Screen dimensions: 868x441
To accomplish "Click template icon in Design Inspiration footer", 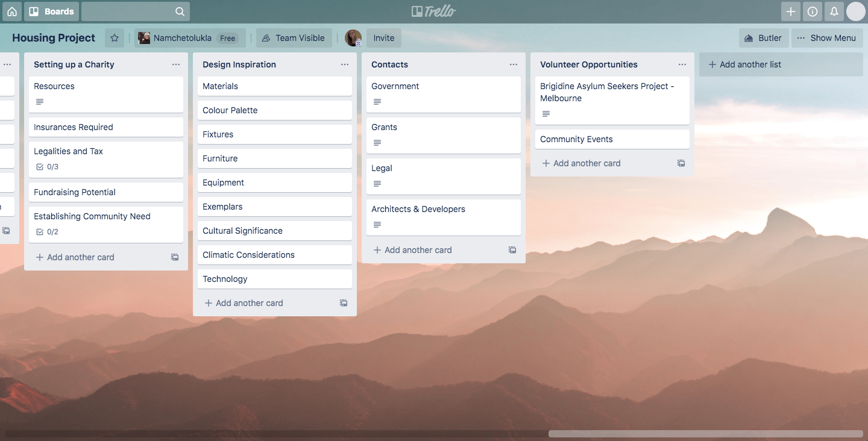I will (x=344, y=303).
